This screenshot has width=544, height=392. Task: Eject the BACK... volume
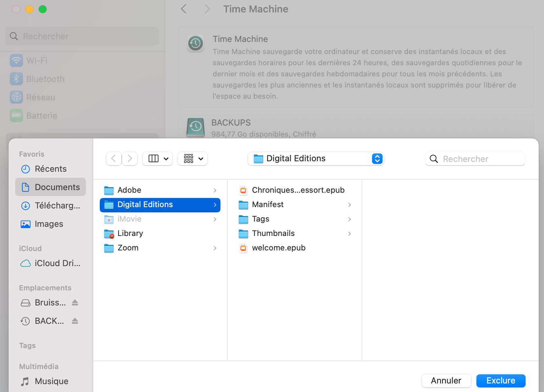coord(75,321)
